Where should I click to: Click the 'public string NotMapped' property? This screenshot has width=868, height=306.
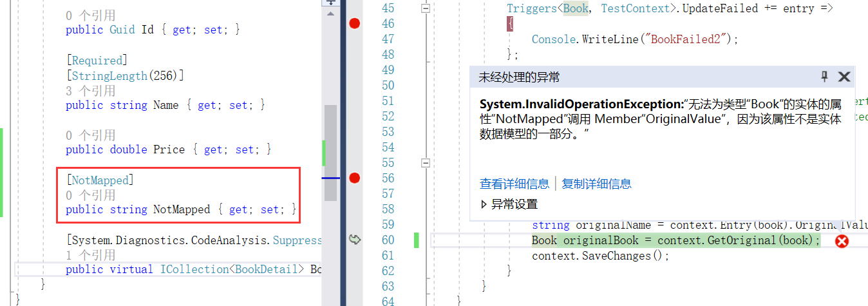[x=181, y=209]
